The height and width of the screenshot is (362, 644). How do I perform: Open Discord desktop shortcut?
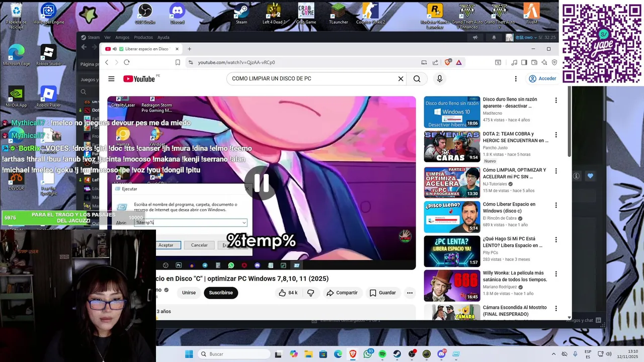[177, 14]
